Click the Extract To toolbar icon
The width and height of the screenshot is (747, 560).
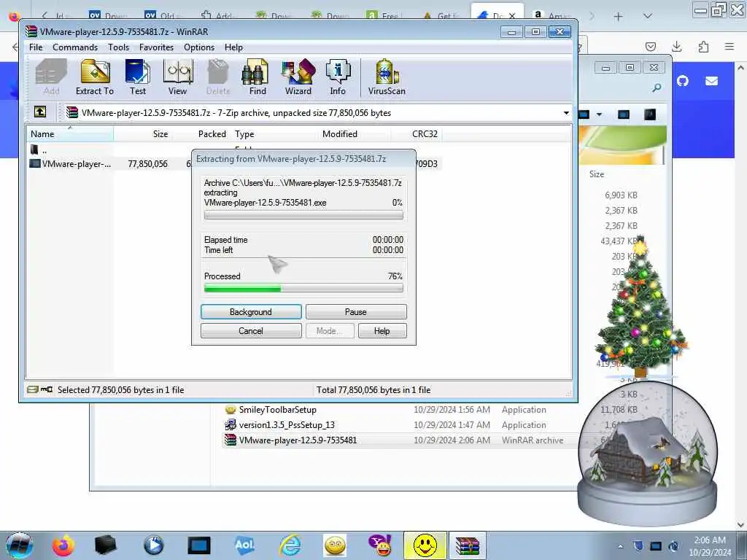[94, 77]
